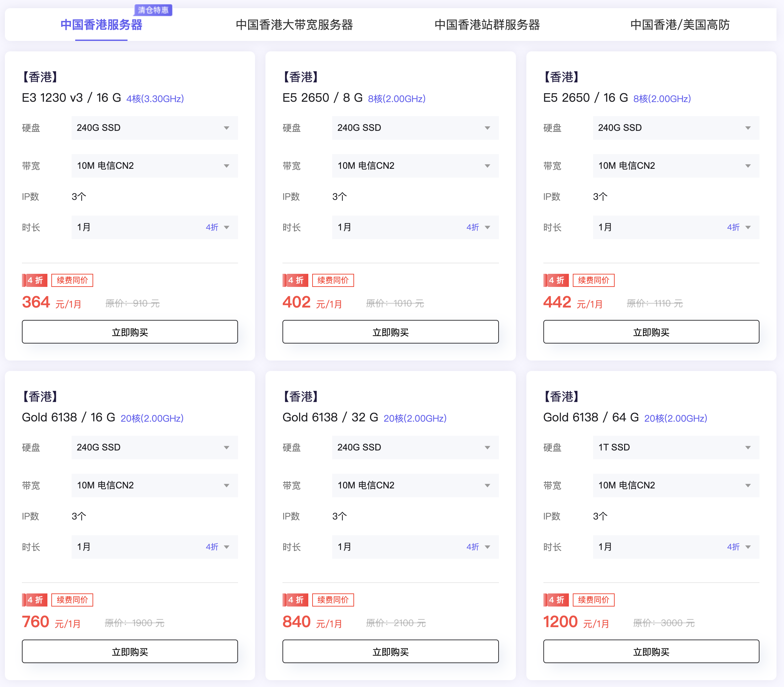Open duration dropdown on E5 2650 / 16 G card
The height and width of the screenshot is (687, 784).
(x=676, y=227)
